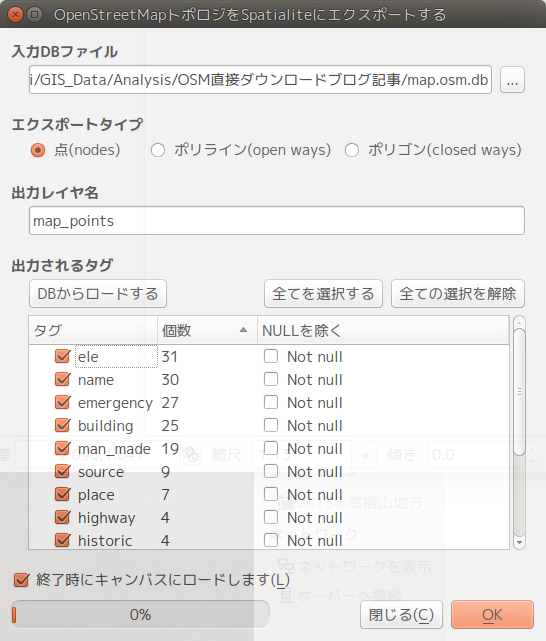
Task: Toggle 終了時にキャンバスにロードします checkbox
Action: pyautogui.click(x=21, y=579)
